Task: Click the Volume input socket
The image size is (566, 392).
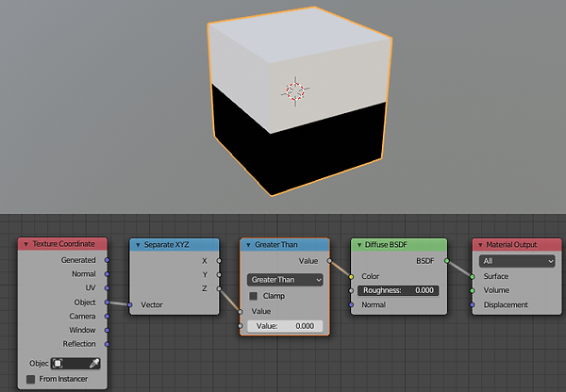Action: (473, 290)
